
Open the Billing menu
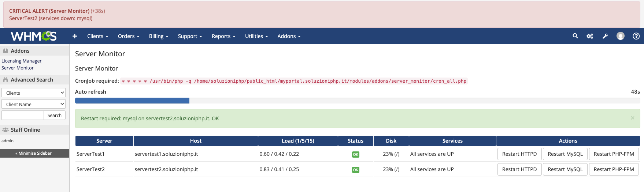click(158, 36)
